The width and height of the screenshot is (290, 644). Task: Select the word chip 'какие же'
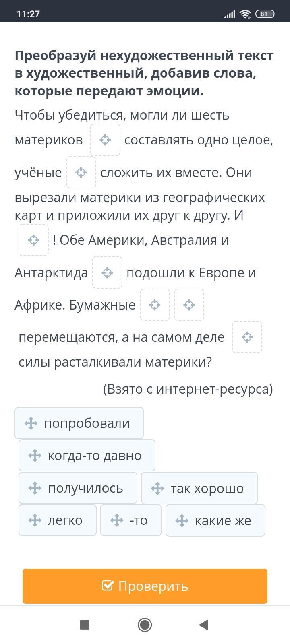[215, 520]
